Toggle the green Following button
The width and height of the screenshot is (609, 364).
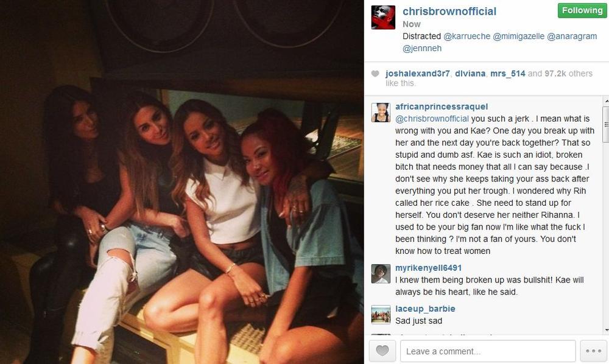(582, 10)
